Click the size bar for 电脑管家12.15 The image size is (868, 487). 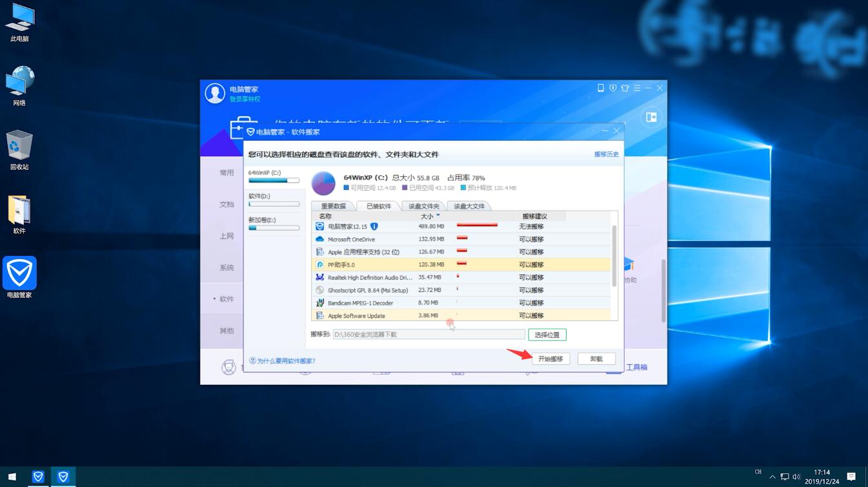(x=477, y=225)
